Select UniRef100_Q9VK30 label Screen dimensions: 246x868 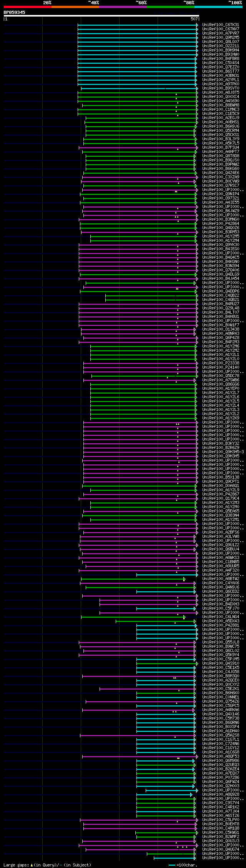point(221,244)
